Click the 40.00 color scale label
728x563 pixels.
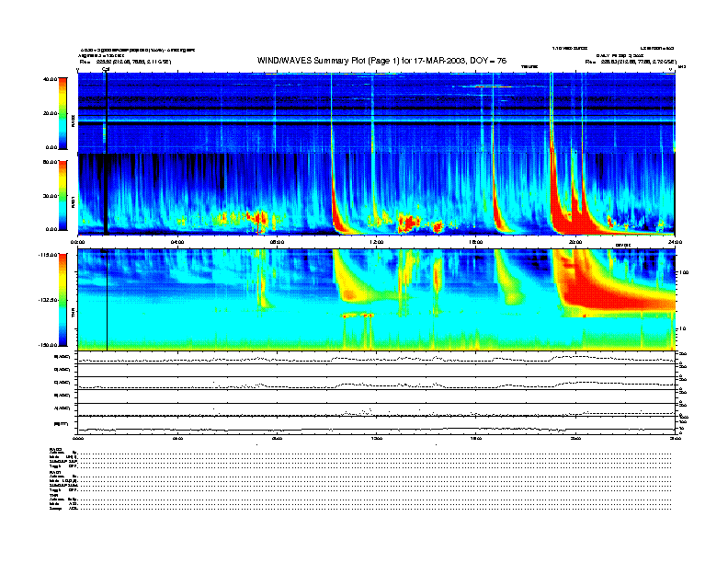click(51, 79)
